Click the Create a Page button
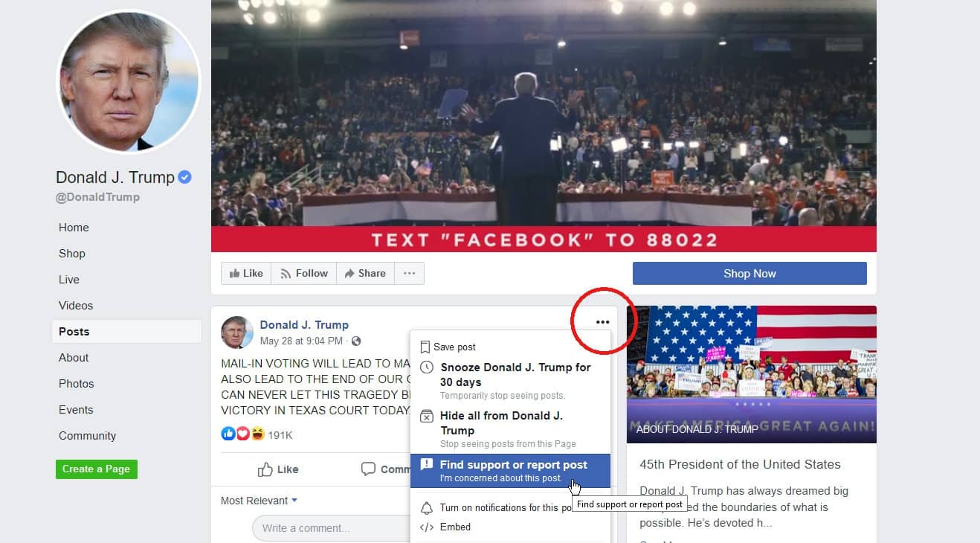The width and height of the screenshot is (980, 543). (x=97, y=469)
